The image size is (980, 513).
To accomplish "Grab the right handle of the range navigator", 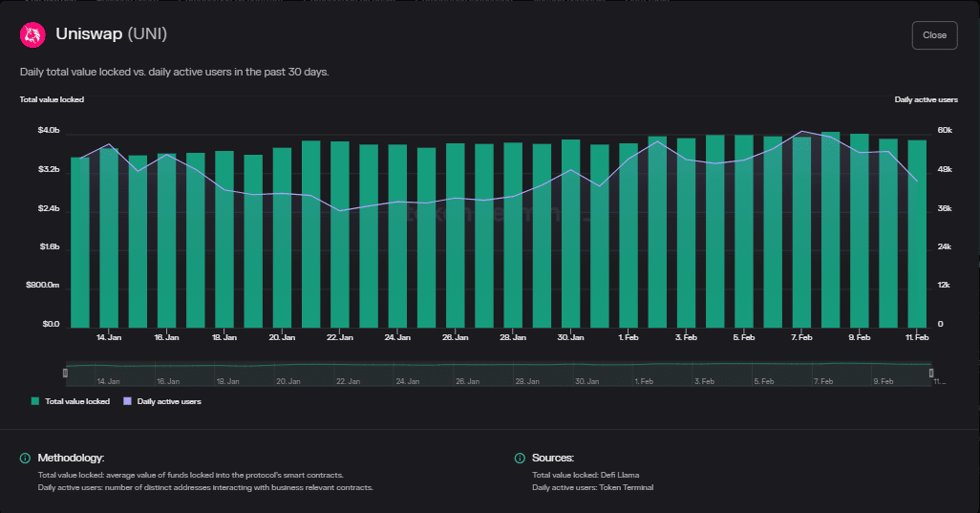I will pyautogui.click(x=931, y=373).
